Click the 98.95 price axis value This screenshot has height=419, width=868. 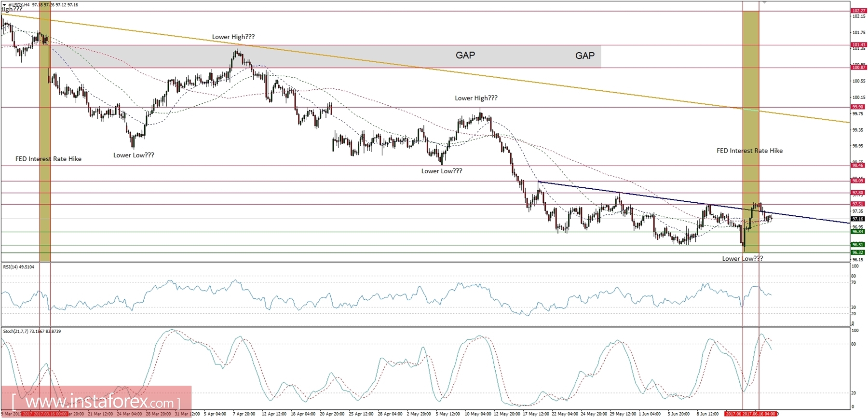(x=858, y=146)
